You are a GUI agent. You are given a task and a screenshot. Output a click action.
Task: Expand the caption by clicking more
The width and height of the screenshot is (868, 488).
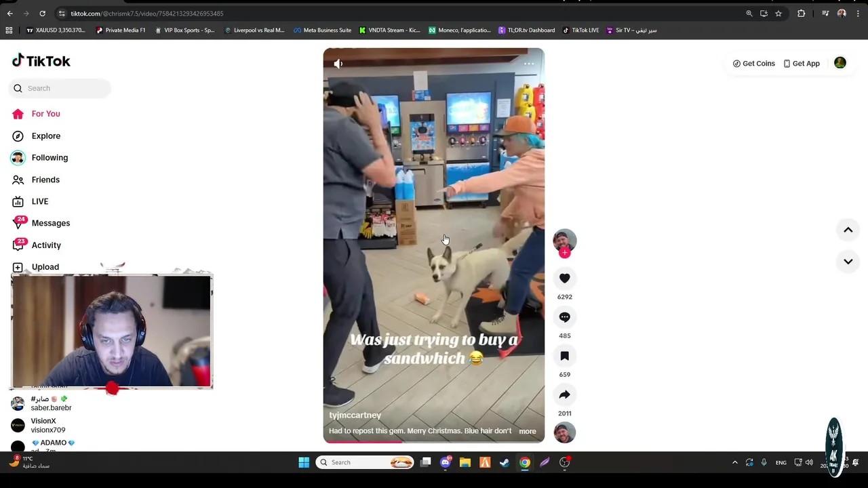[528, 431]
